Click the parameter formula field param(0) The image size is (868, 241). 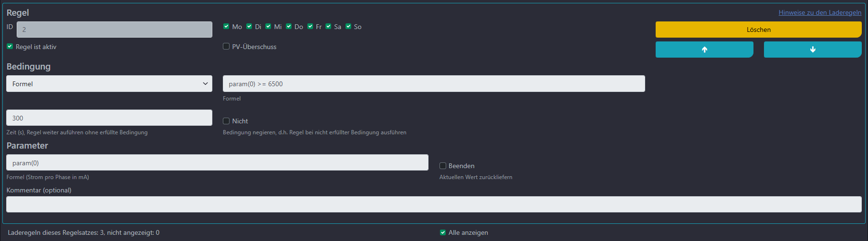tap(217, 163)
